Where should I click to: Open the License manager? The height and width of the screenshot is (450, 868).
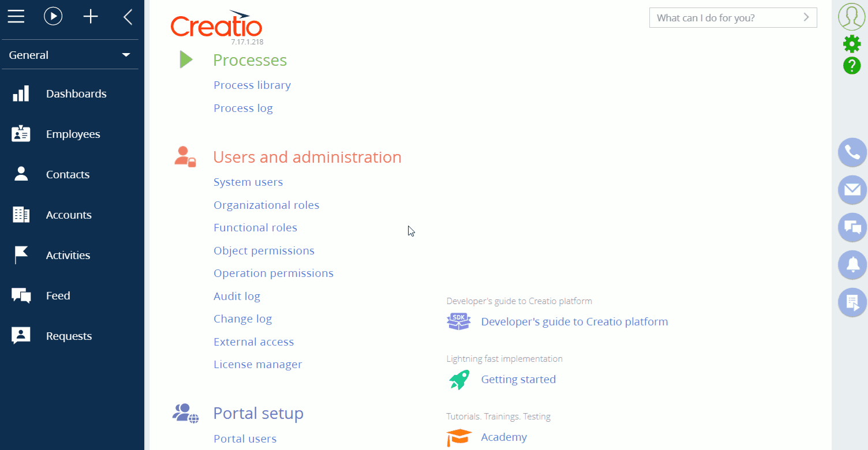coord(258,364)
